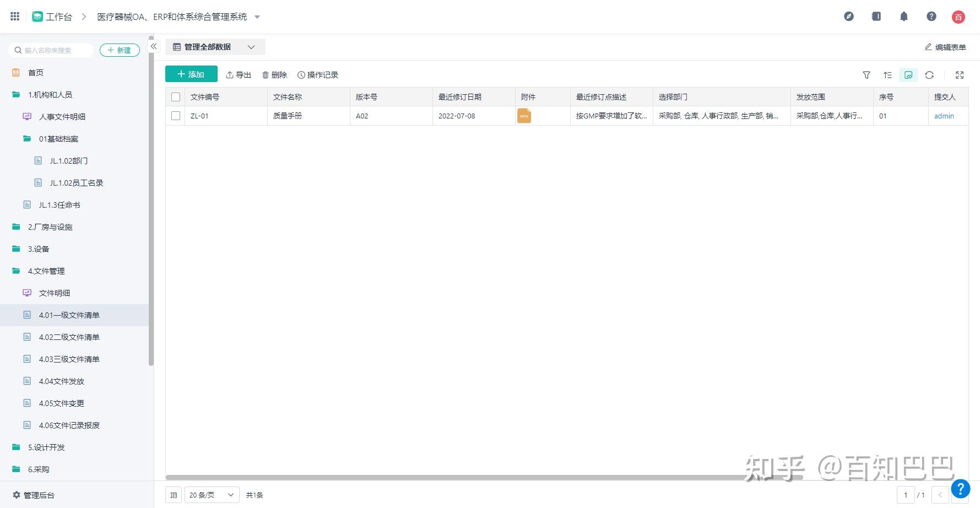
Task: Type a name in the search field
Action: click(52, 50)
